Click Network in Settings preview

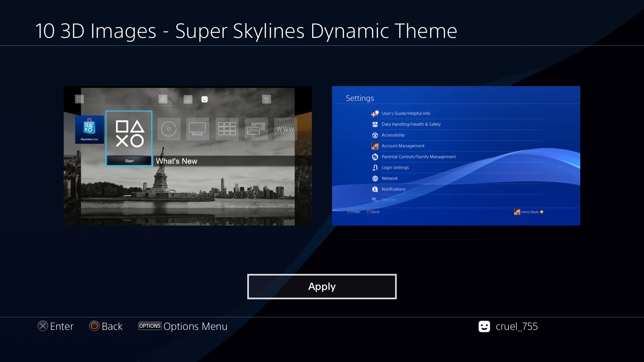[x=389, y=178]
